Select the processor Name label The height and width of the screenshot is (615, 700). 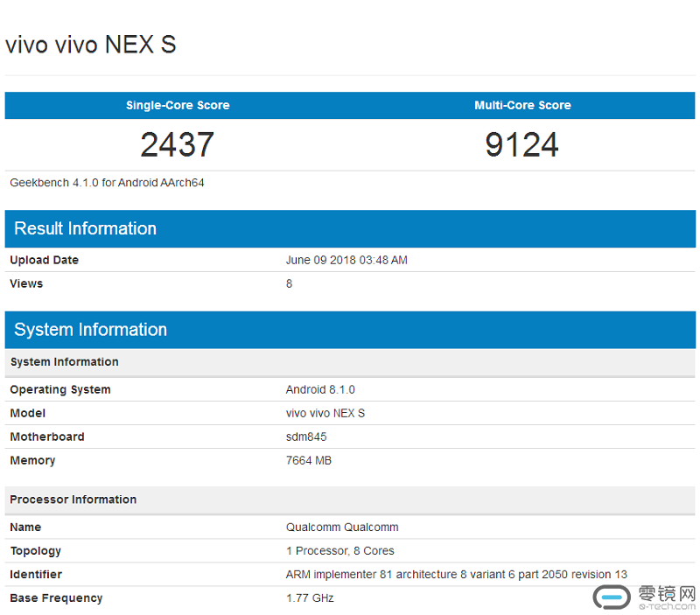pos(25,527)
